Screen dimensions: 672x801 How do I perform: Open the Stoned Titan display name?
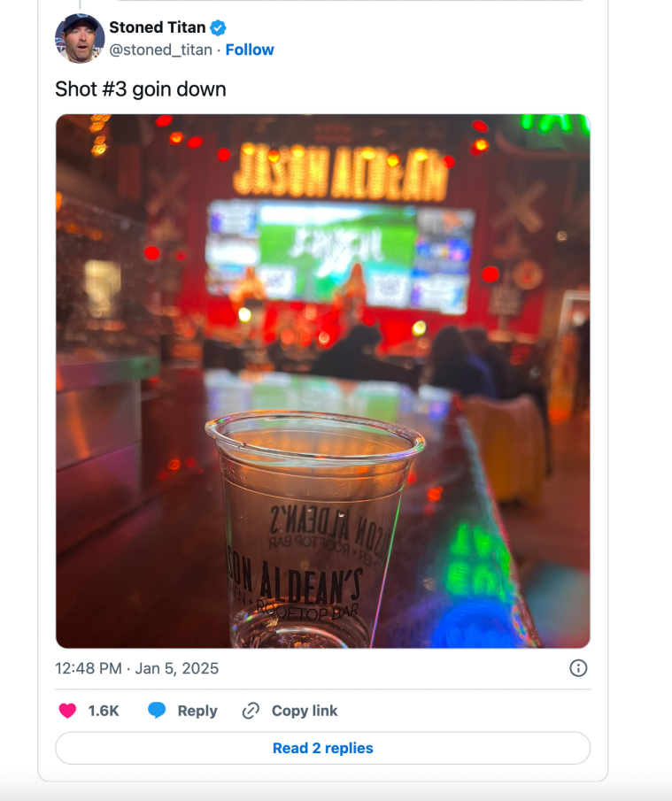tap(158, 27)
